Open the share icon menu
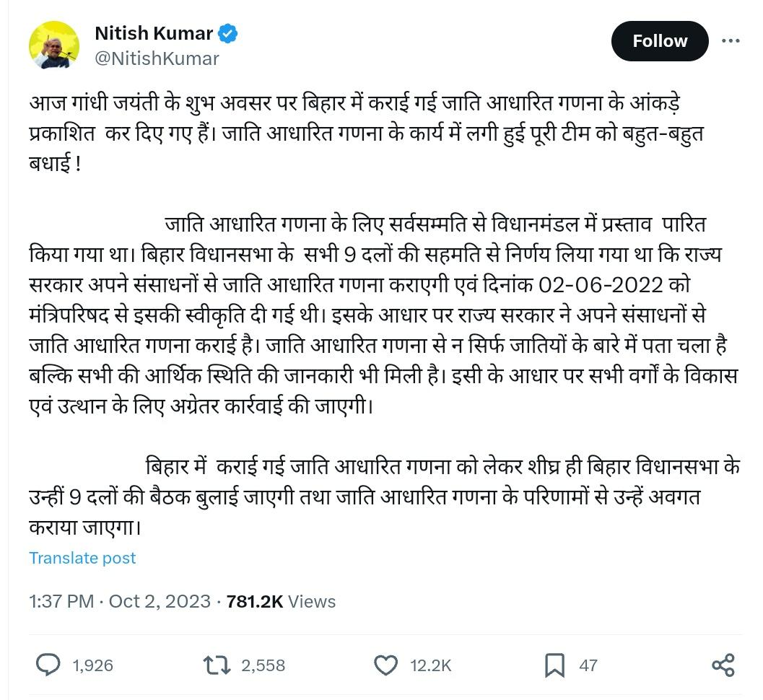Screen dimensions: 763x700 723,665
